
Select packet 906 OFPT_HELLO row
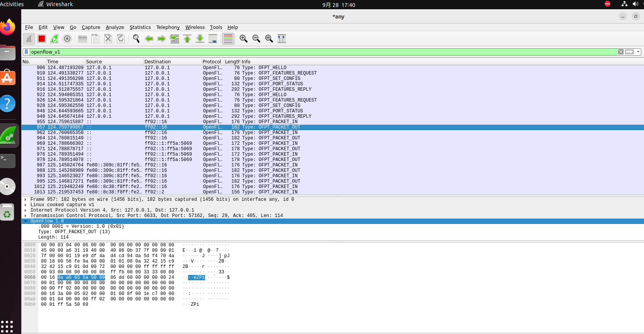pyautogui.click(x=332, y=68)
